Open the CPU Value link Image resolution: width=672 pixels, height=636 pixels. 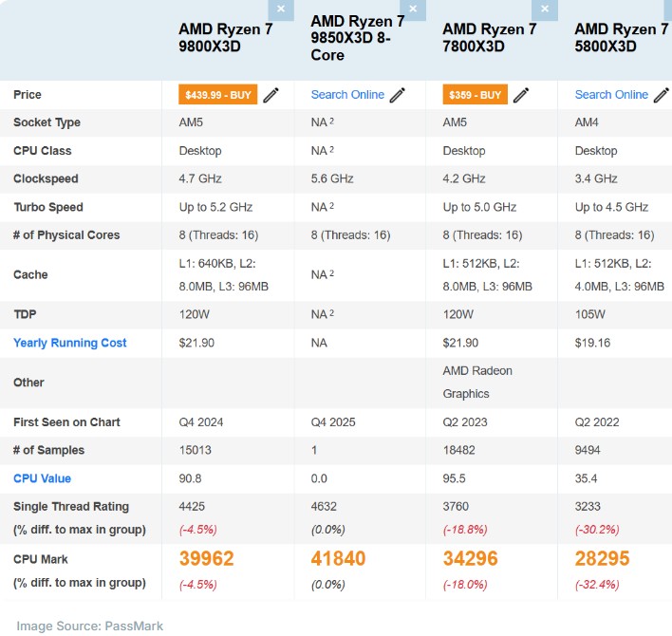(42, 478)
